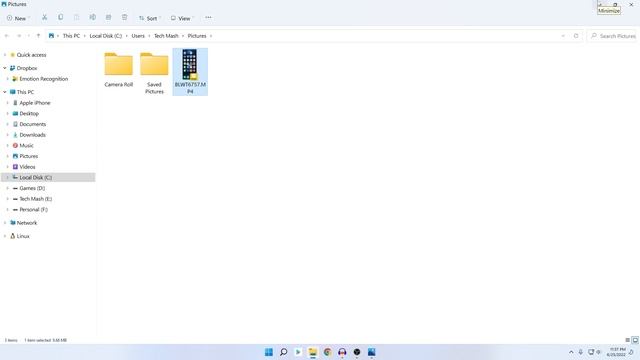Viewport: 640px width, 360px height.
Task: Click the Paste icon in toolbar
Action: tap(76, 18)
